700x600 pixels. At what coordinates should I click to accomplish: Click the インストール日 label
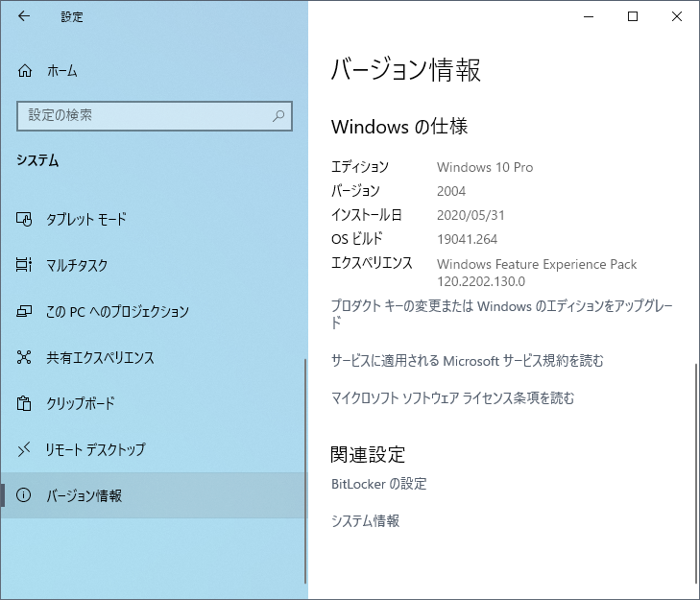(366, 215)
